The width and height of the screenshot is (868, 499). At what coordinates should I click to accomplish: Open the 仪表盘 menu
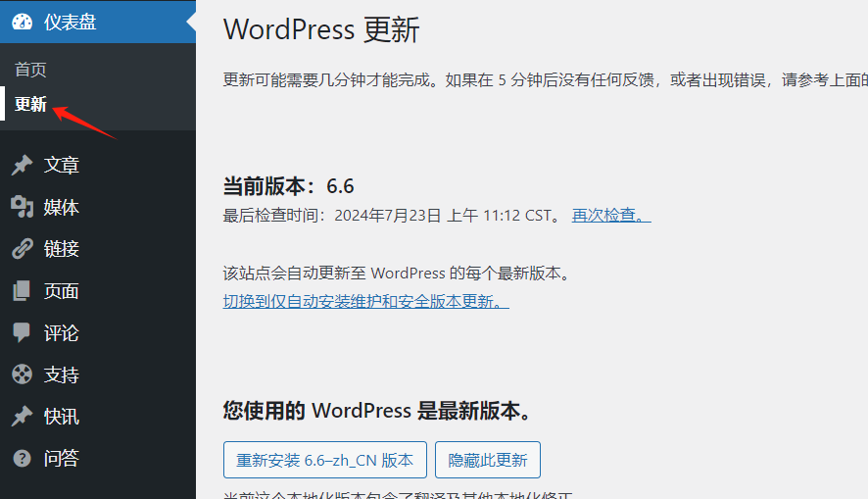98,22
